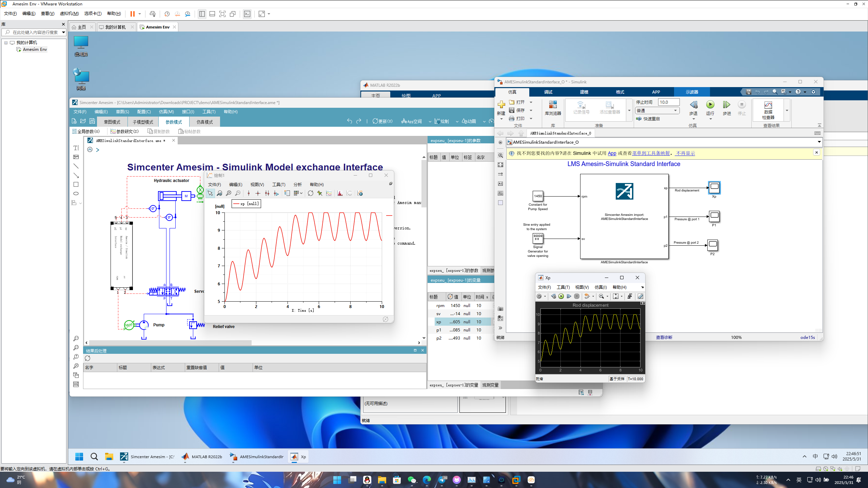Screen dimensions: 868x488
Task: Click fit-to-view icon in Simulink canvas sidebar
Action: tap(500, 165)
